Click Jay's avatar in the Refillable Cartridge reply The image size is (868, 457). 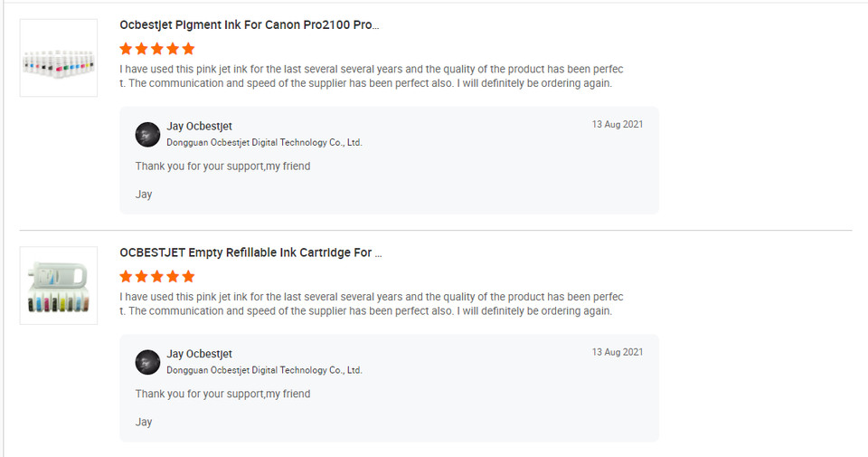point(147,363)
